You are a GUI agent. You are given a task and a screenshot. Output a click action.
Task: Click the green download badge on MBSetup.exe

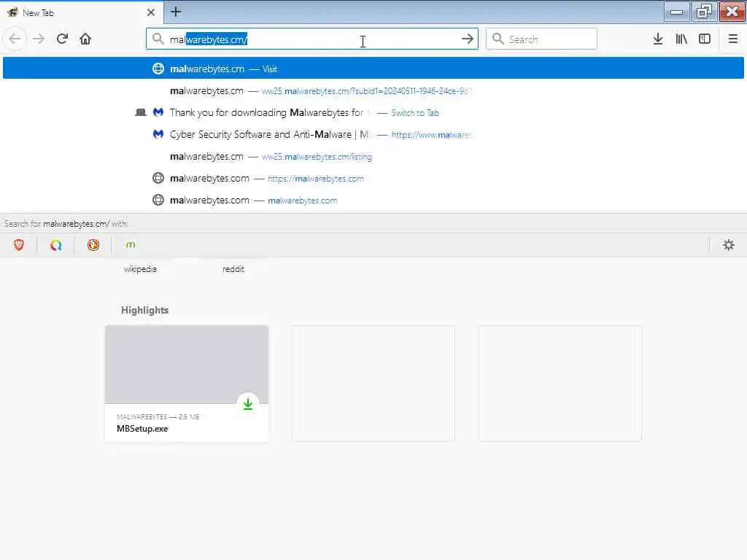coord(248,404)
